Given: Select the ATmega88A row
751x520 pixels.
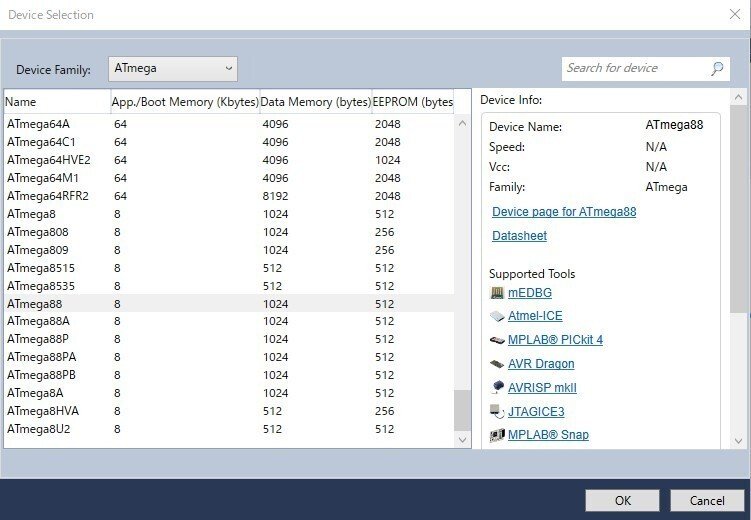Looking at the screenshot, I should tap(229, 321).
